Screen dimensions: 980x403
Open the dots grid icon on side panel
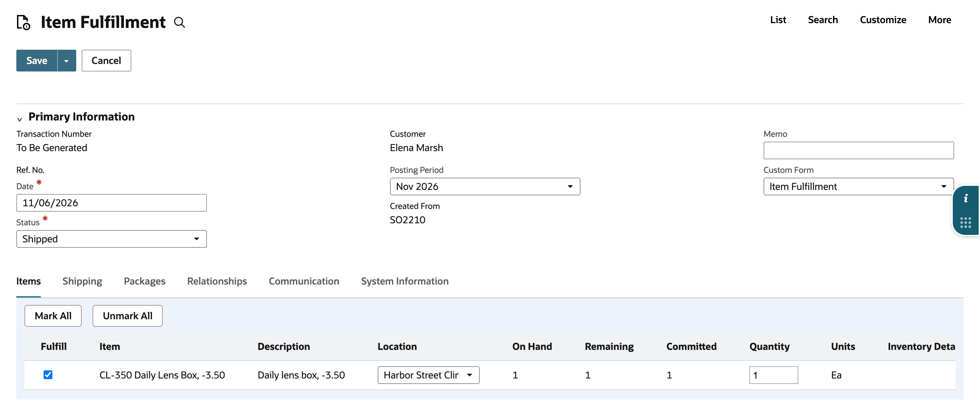point(966,223)
